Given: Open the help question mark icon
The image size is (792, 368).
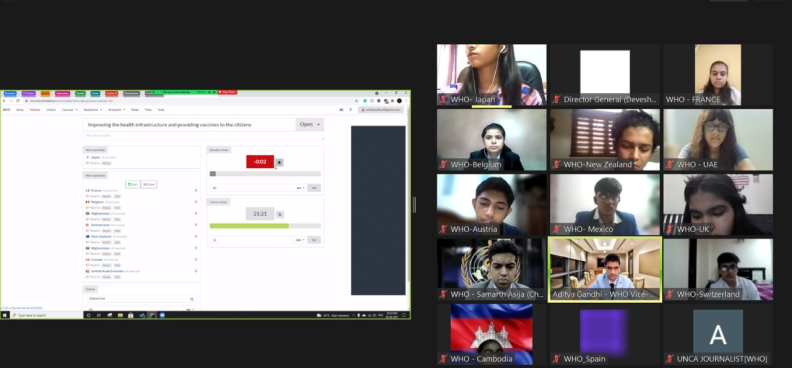Looking at the screenshot, I should click(x=351, y=110).
